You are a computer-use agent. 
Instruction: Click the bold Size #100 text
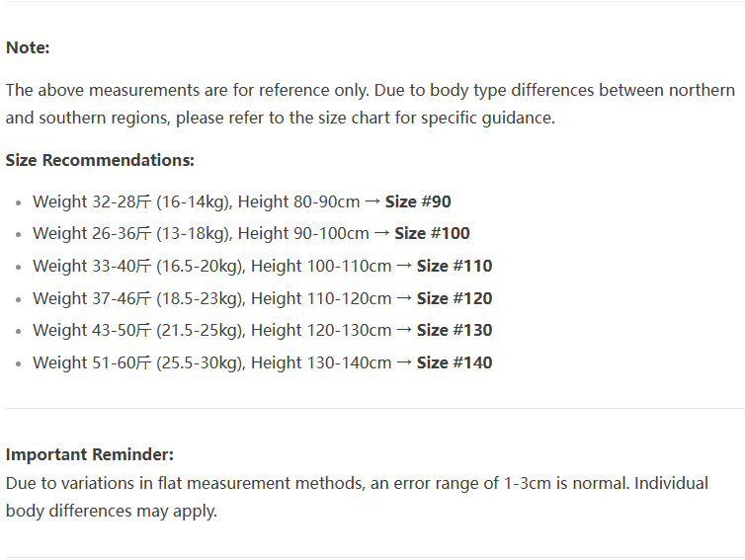click(x=432, y=233)
